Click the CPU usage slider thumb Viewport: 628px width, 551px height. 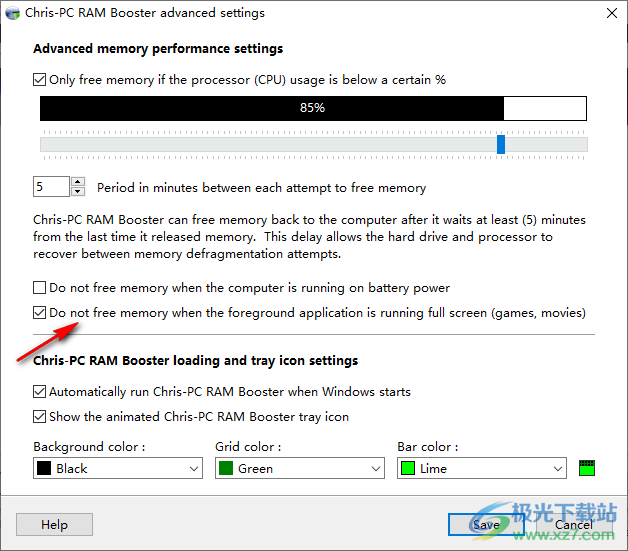[x=501, y=144]
